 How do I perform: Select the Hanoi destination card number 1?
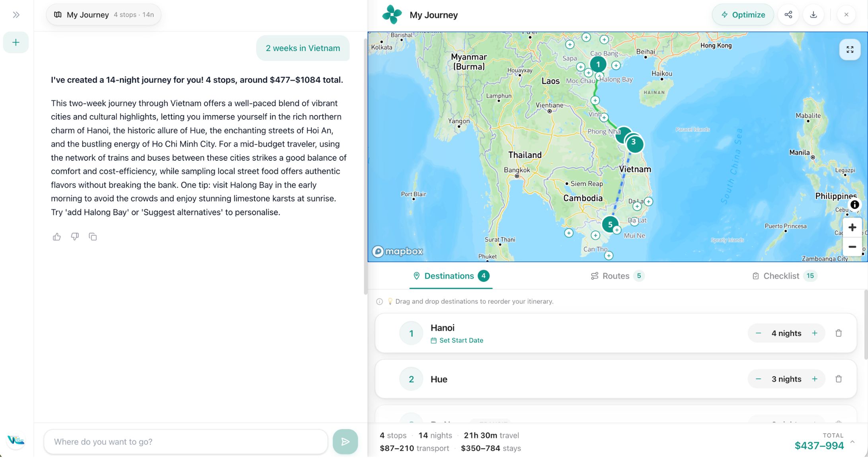(x=615, y=333)
